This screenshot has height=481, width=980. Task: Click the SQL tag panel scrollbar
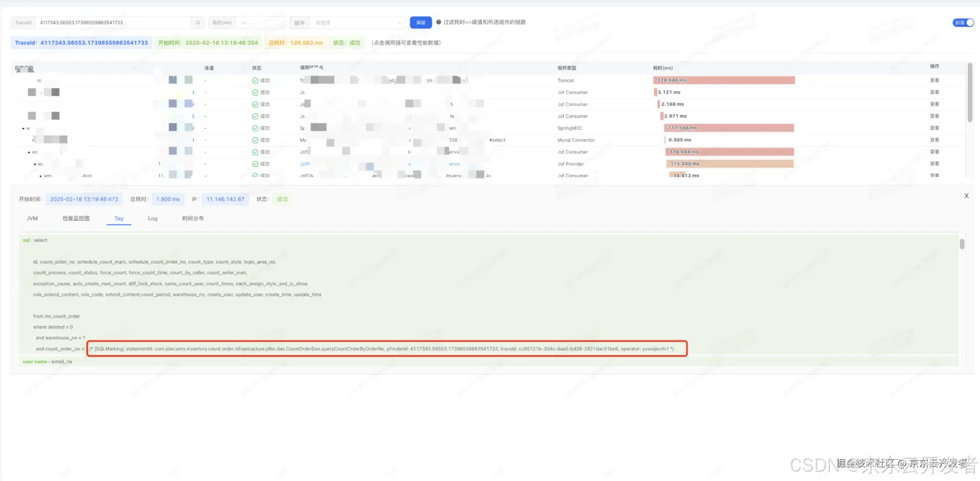[962, 244]
